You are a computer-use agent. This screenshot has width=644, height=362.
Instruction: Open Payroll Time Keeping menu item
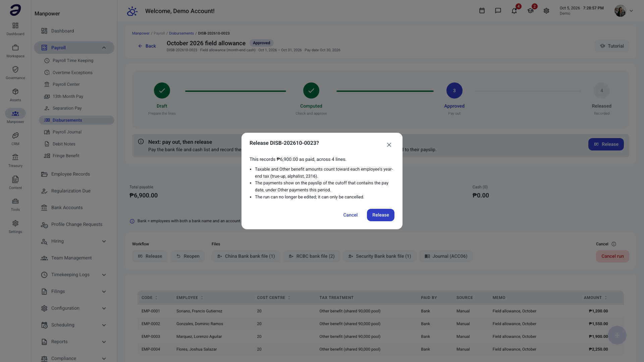76,61
